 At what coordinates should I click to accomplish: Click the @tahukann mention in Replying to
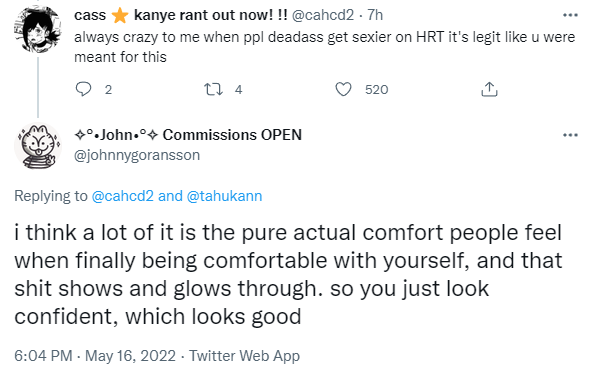tap(224, 196)
